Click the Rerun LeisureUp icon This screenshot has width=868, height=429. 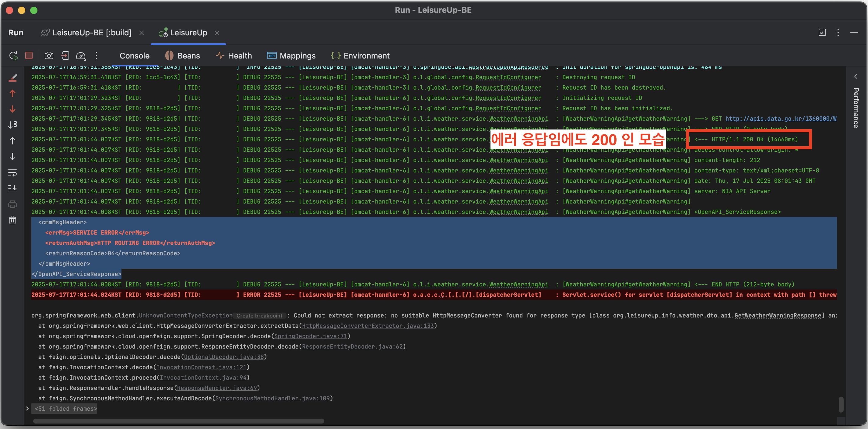tap(13, 56)
